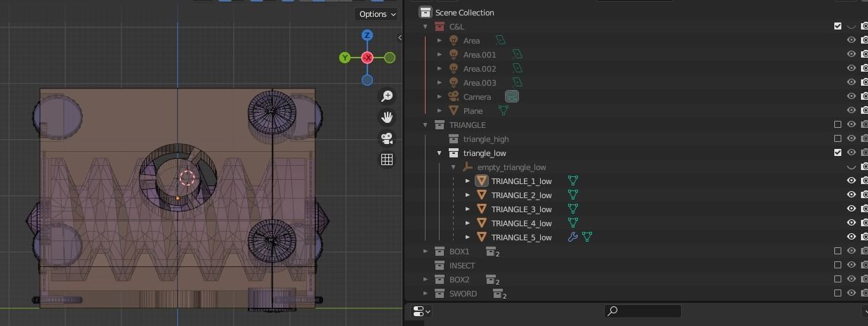Viewport: 868px width, 326px height.
Task: Click the sidebar collapse arrow at viewport edge
Action: 400,37
